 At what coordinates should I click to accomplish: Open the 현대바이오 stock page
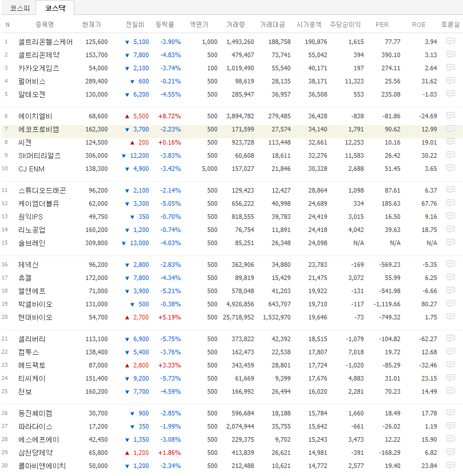coord(35,317)
